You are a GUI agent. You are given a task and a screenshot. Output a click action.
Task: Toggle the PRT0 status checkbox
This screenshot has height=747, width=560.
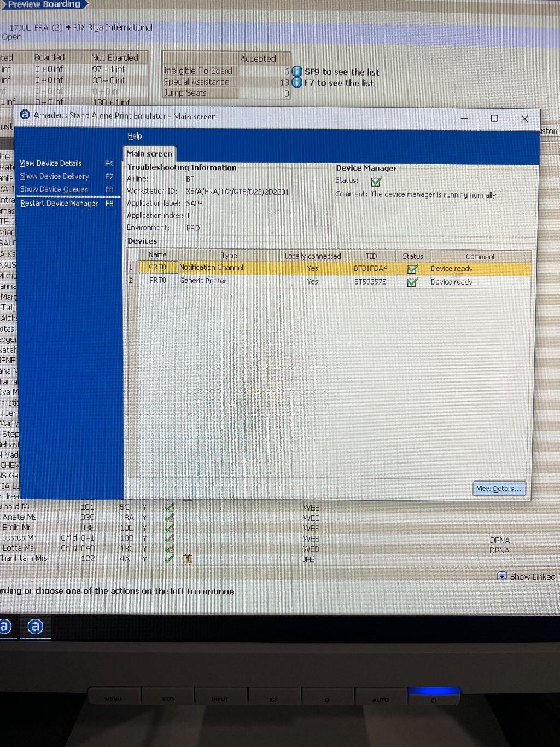coord(412,282)
